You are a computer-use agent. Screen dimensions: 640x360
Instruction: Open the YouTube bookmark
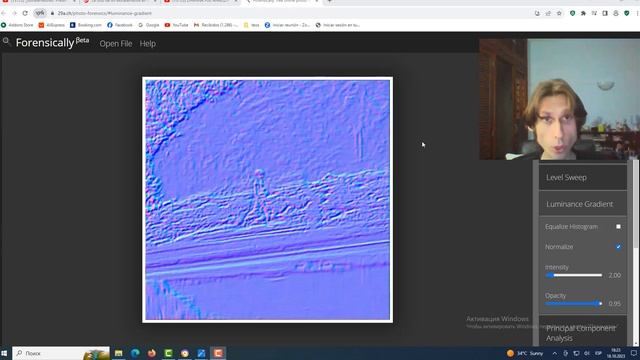pos(176,25)
